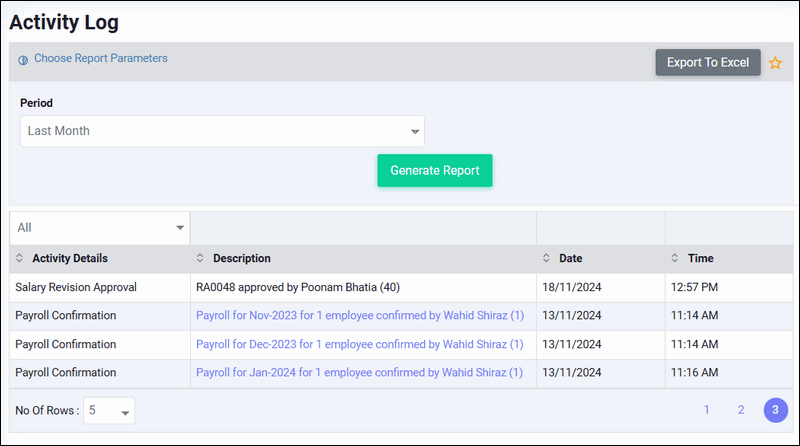This screenshot has width=800, height=446.
Task: Go to page 1
Action: pos(707,410)
